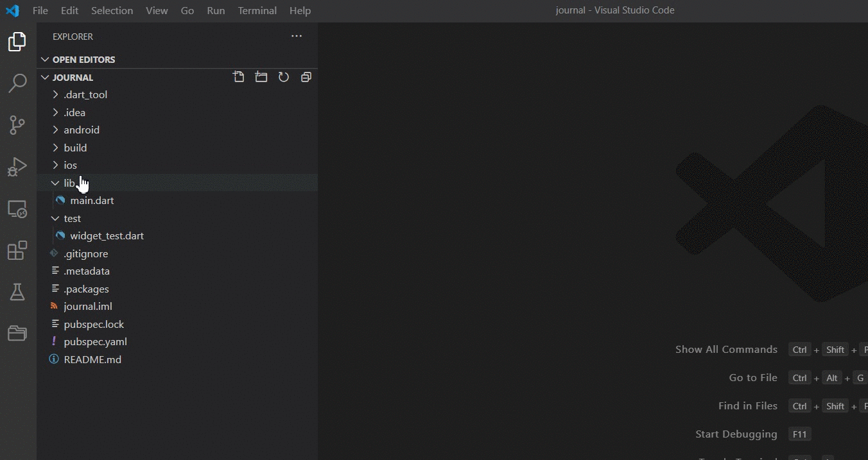Open the Extensions view
This screenshot has width=868, height=460.
[17, 250]
